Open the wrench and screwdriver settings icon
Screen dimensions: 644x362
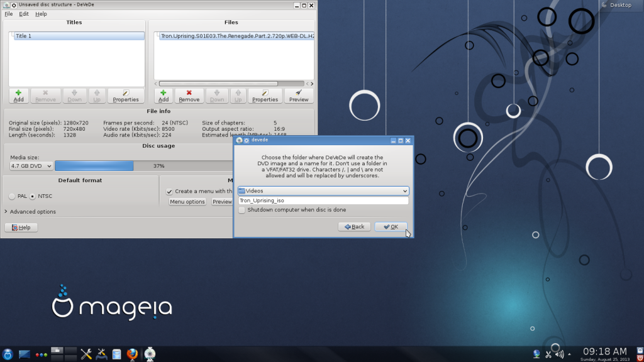pos(86,354)
